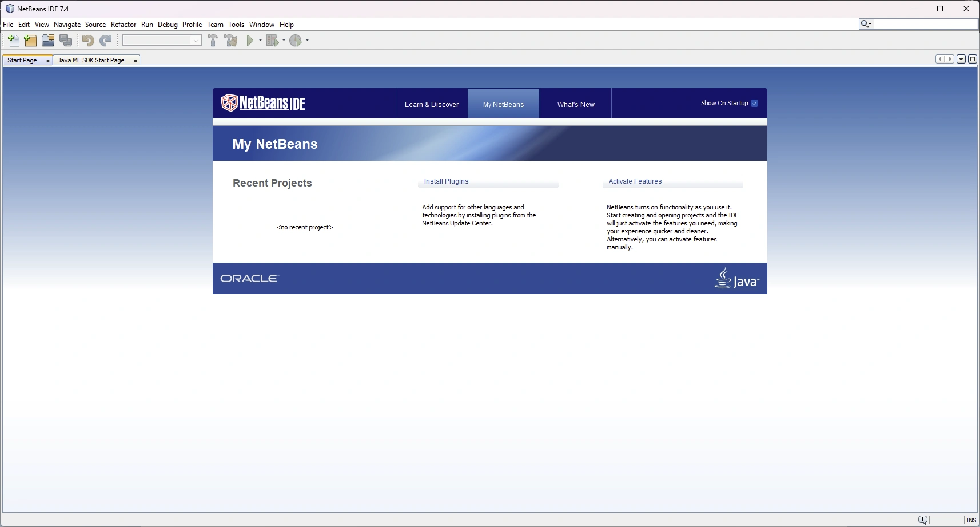Open the Tools menu
Viewport: 980px width, 527px height.
pos(236,25)
